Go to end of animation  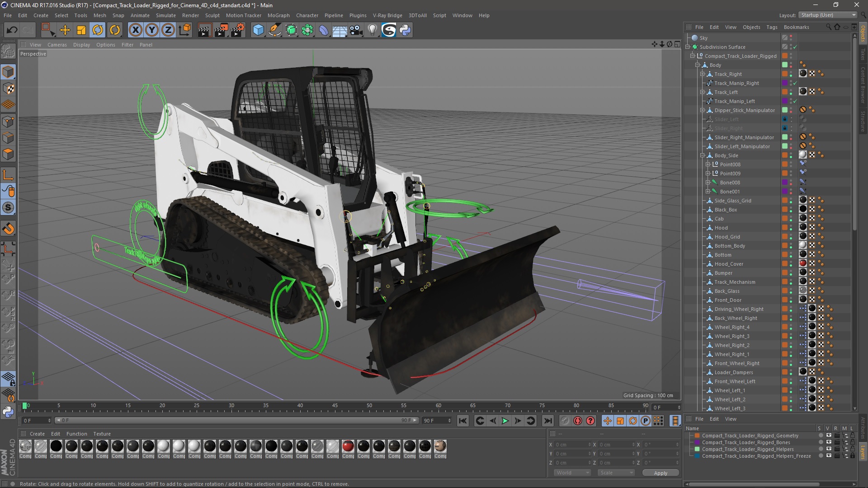coord(548,421)
